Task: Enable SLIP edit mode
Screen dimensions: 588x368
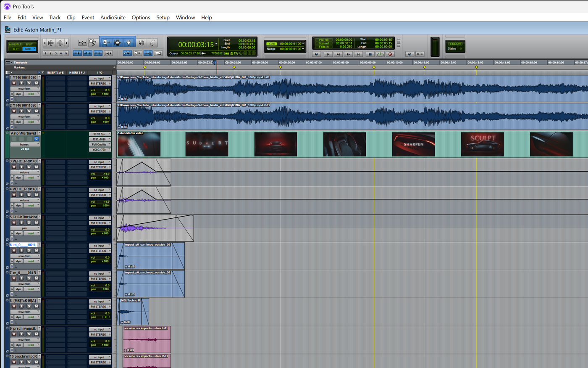Action: 16,49
